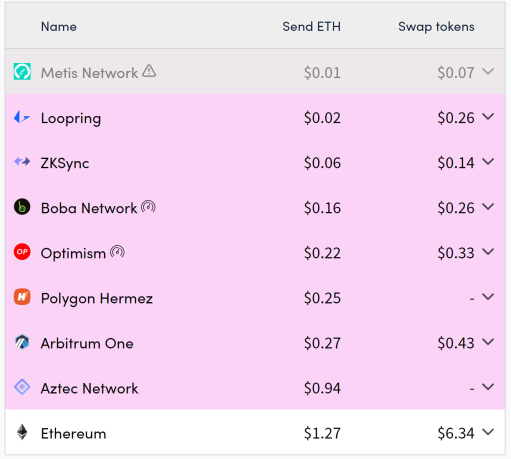Click the gauge icon next to Optimism

pos(117,252)
